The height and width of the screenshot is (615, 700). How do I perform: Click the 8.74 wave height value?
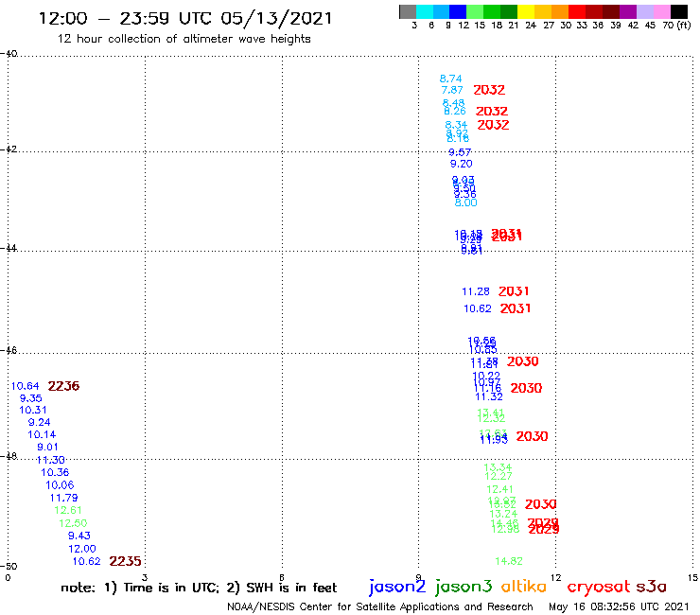(450, 79)
